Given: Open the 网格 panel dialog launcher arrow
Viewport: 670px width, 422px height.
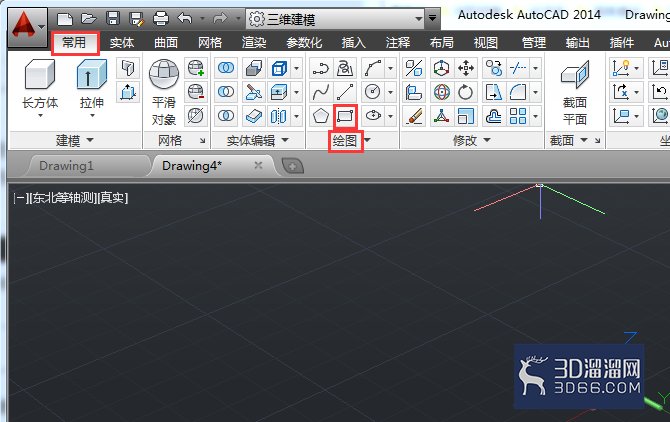Looking at the screenshot, I should point(203,141).
